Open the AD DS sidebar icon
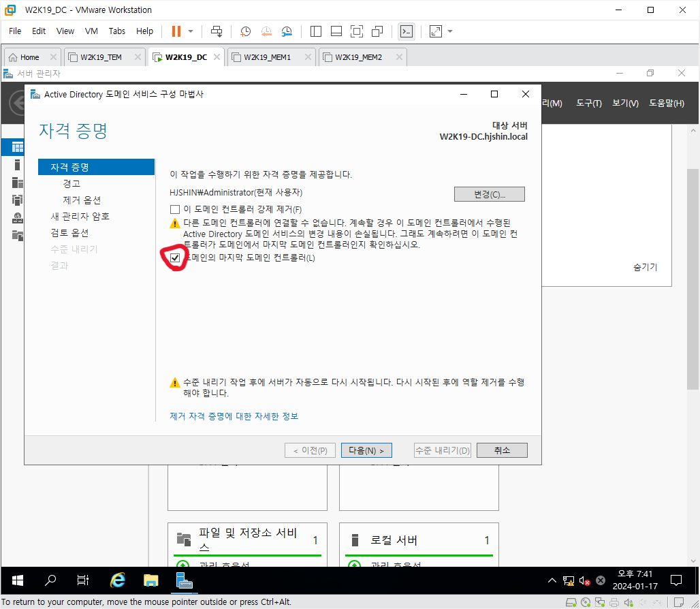The width and height of the screenshot is (700, 609). (x=18, y=200)
